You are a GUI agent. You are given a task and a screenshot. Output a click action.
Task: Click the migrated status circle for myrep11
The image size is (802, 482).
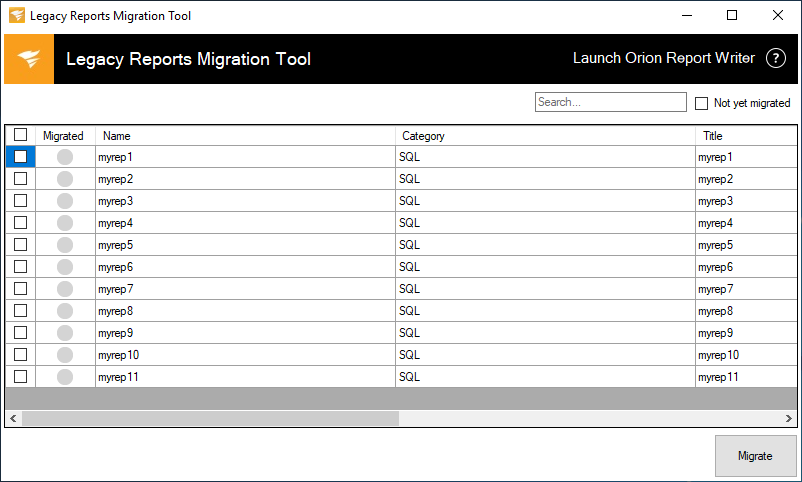(65, 377)
